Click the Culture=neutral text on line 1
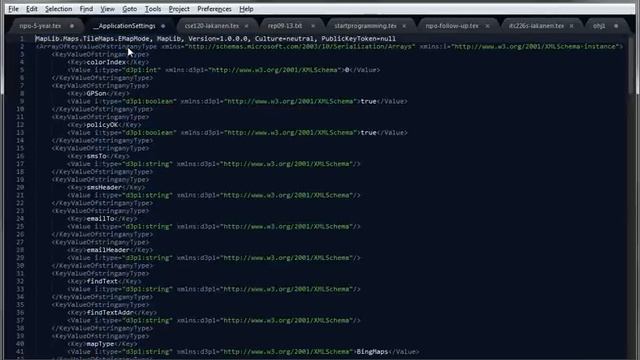Viewport: 640px width, 360px height. click(x=284, y=39)
